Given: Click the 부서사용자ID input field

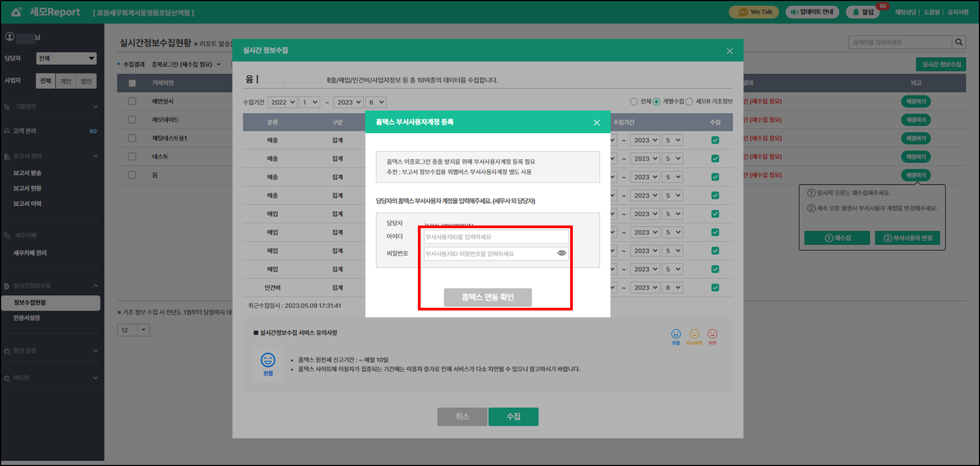Looking at the screenshot, I should click(495, 237).
